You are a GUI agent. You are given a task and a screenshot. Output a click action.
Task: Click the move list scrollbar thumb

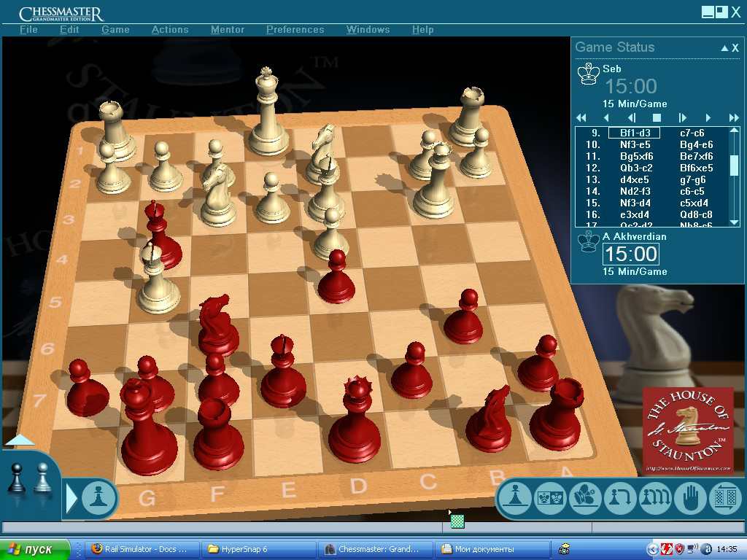pos(734,165)
